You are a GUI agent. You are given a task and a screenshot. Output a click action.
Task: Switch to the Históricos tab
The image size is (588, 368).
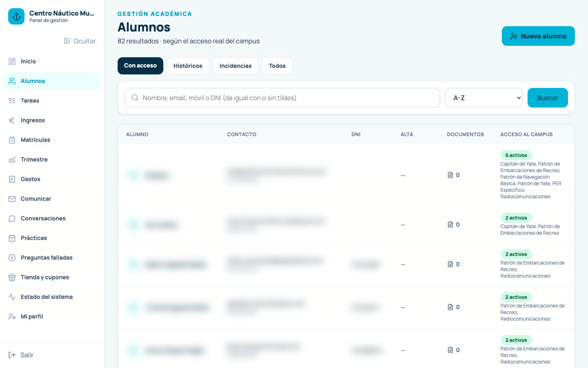188,66
